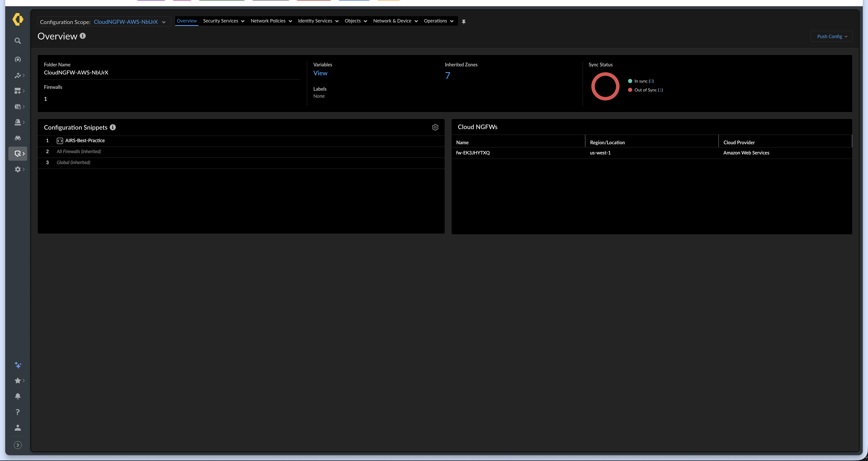Click the Labels None value

(x=319, y=96)
